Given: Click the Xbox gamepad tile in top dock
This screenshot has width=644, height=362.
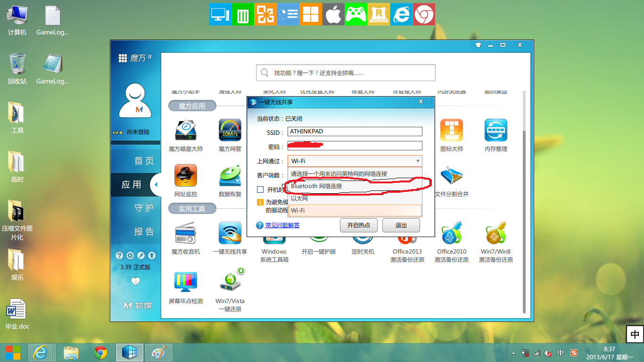Looking at the screenshot, I should (356, 14).
